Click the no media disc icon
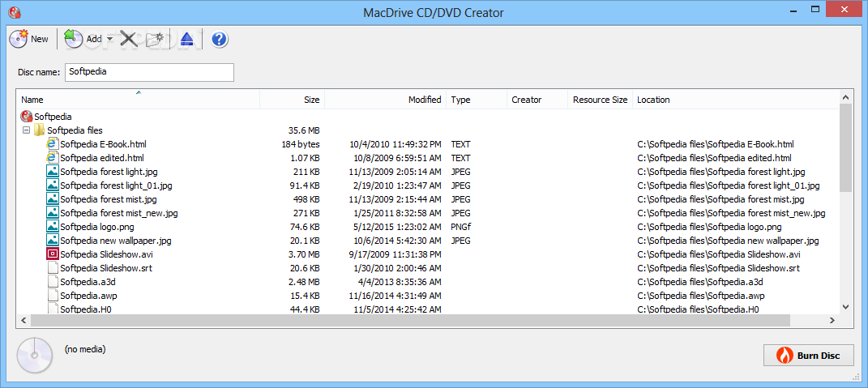868x388 pixels. [34, 355]
